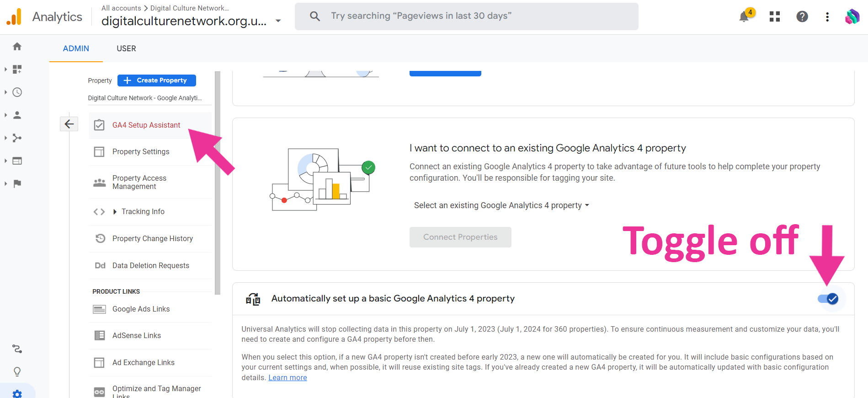Click the back arrow button

click(69, 124)
